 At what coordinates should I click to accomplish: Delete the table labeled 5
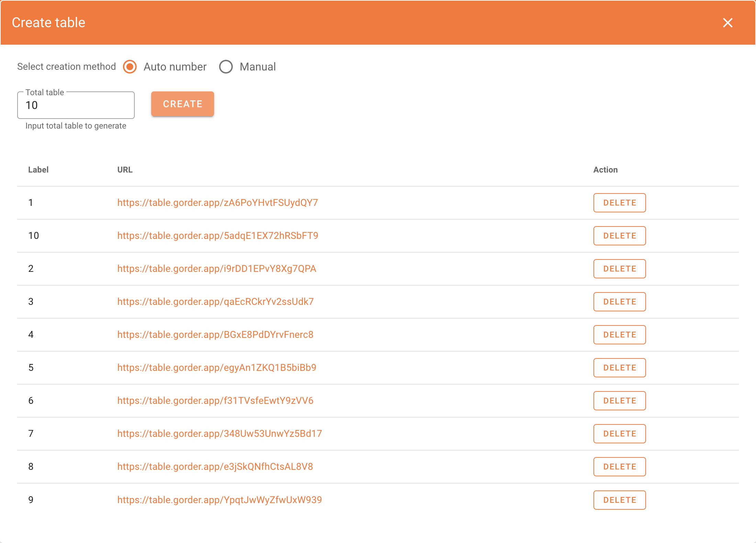pyautogui.click(x=620, y=368)
